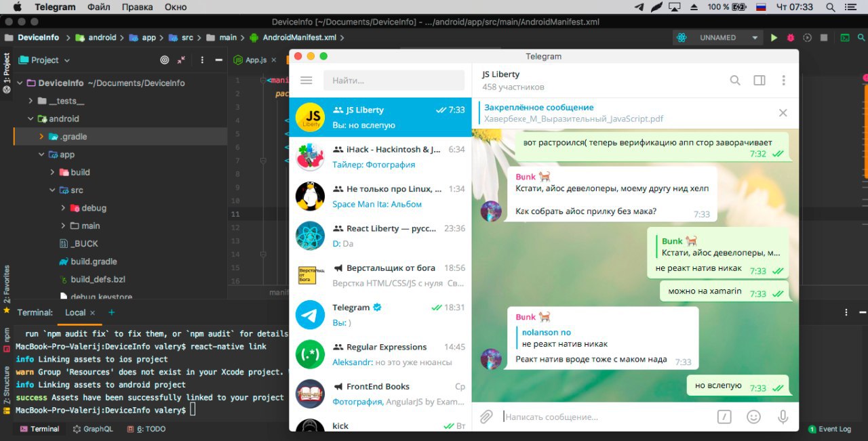This screenshot has height=441, width=868.
Task: Open the verified Telegram chat
Action: [x=380, y=314]
